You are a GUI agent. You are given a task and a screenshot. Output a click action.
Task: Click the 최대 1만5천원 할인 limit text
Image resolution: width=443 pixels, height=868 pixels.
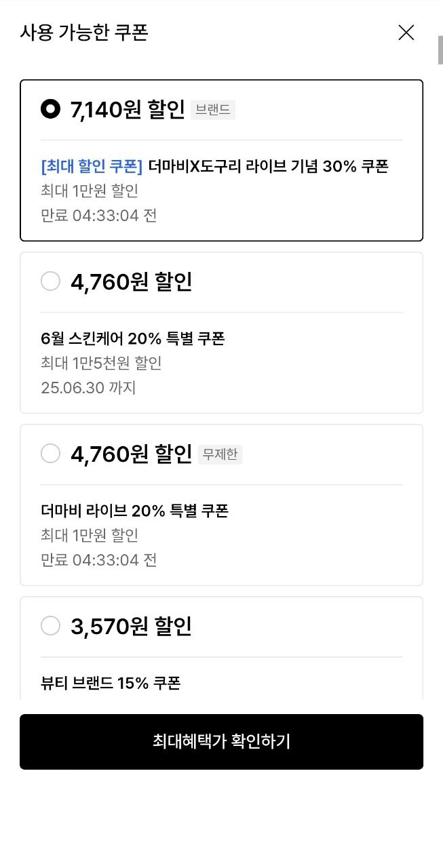(101, 363)
